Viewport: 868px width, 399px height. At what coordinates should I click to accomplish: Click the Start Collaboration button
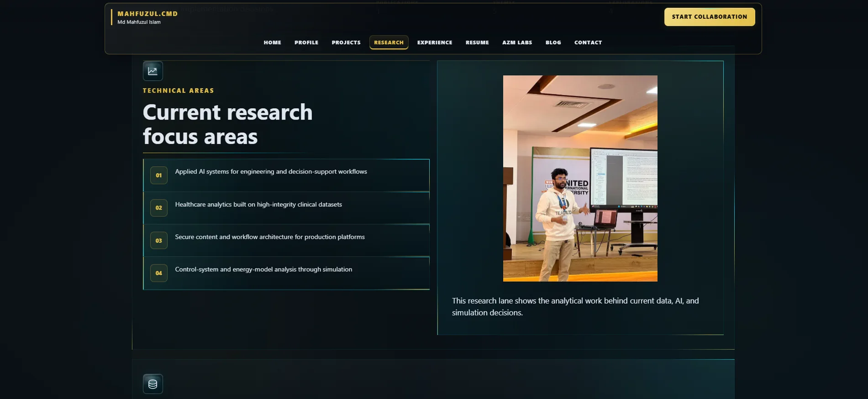(x=710, y=17)
